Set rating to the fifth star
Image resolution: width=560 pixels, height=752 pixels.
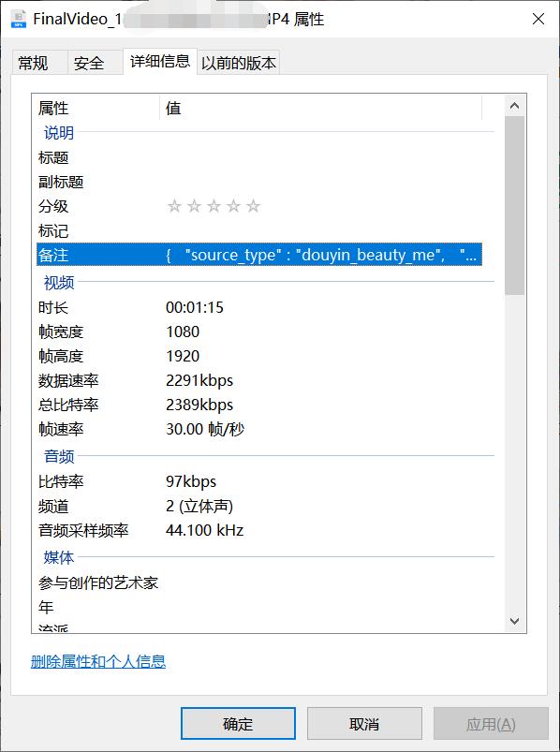(x=253, y=206)
